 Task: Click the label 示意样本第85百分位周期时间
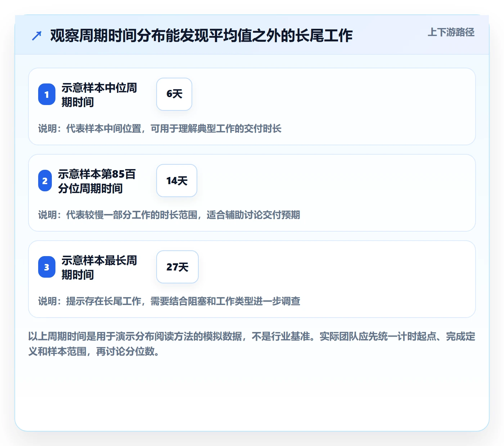pyautogui.click(x=97, y=181)
